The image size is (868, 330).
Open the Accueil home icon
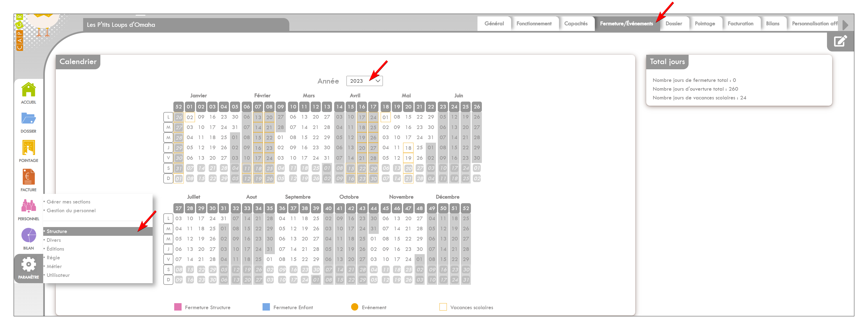pos(28,90)
